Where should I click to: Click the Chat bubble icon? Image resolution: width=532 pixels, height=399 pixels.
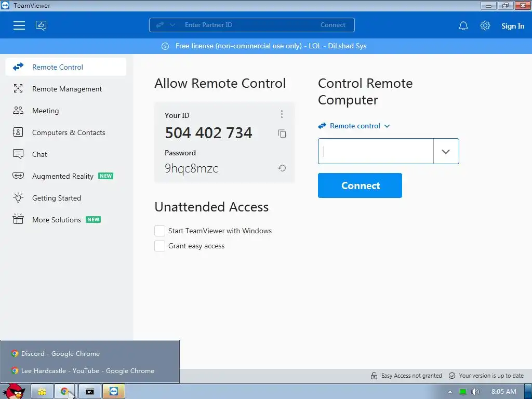tap(18, 154)
